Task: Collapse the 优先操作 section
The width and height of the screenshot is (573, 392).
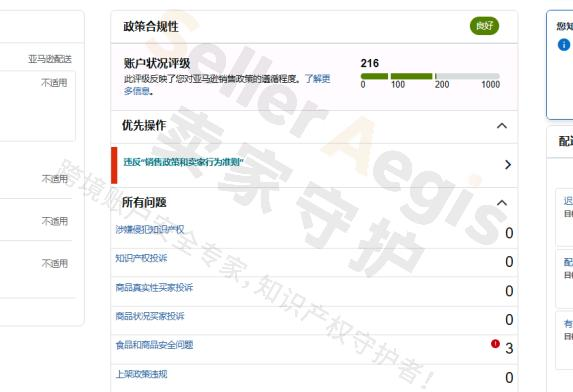Action: pyautogui.click(x=502, y=126)
